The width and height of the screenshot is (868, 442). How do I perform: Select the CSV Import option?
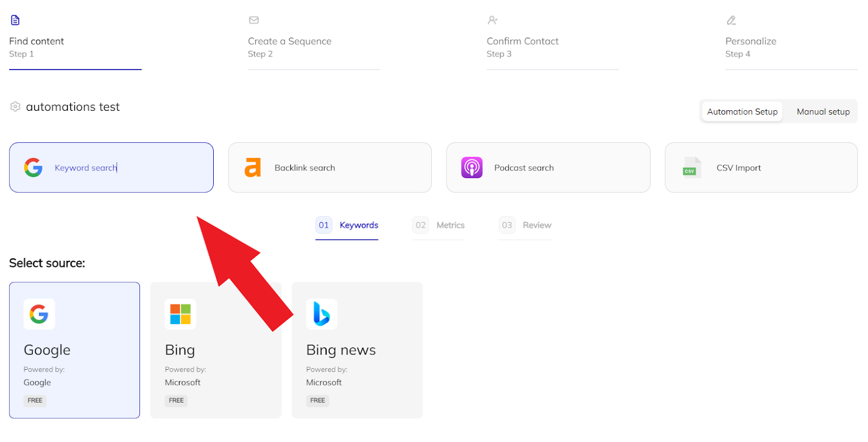761,168
